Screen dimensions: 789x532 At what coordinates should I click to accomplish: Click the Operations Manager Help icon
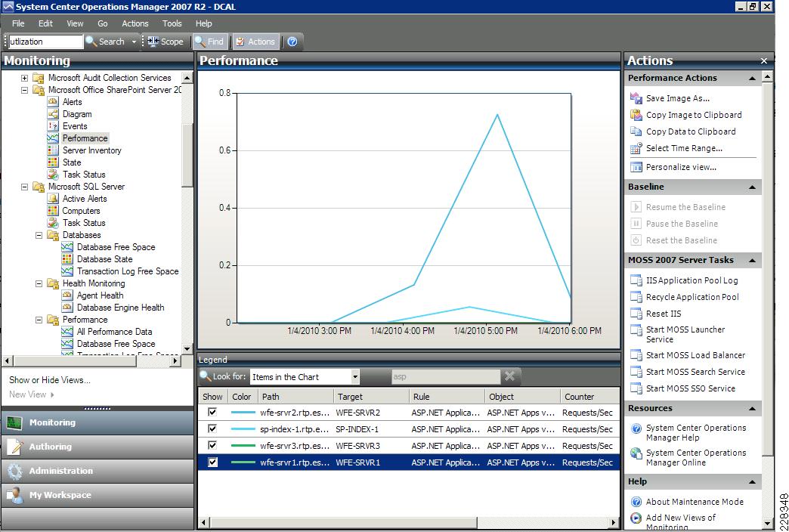coord(636,428)
